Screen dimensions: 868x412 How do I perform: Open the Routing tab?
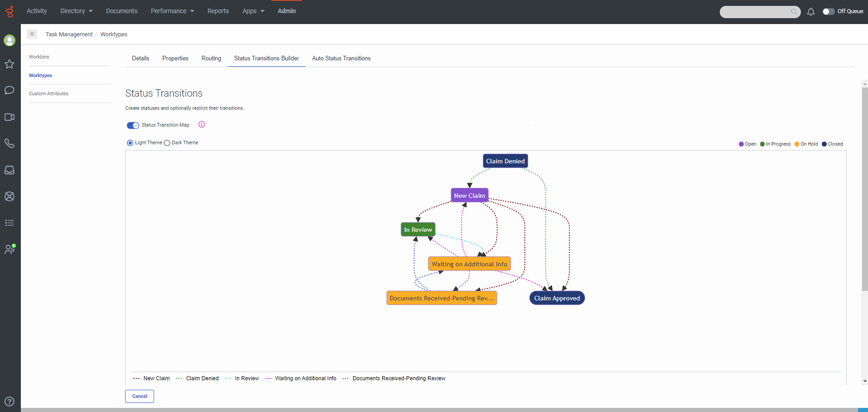click(211, 59)
